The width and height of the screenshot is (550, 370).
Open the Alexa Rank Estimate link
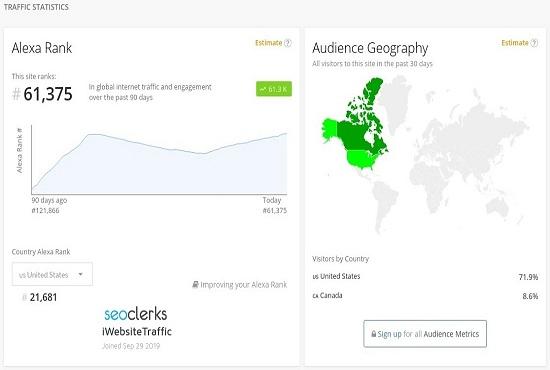coord(269,43)
